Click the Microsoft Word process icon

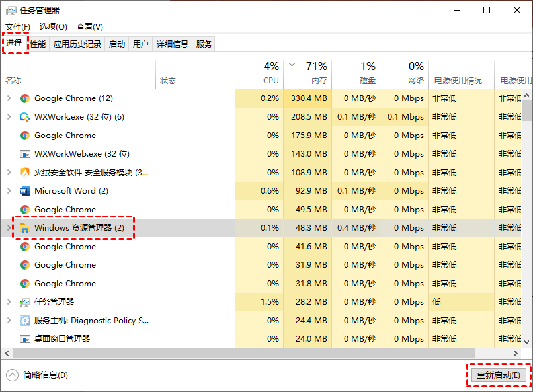25,191
